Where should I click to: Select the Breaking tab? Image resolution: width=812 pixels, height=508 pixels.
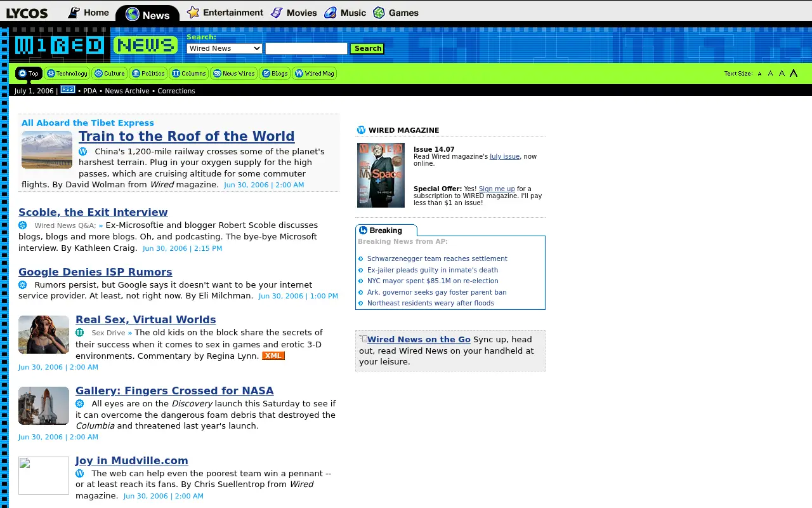click(386, 231)
